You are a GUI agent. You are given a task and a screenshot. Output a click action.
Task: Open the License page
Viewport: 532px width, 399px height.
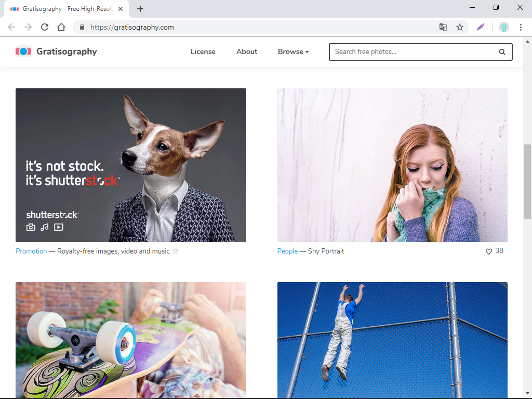[203, 51]
